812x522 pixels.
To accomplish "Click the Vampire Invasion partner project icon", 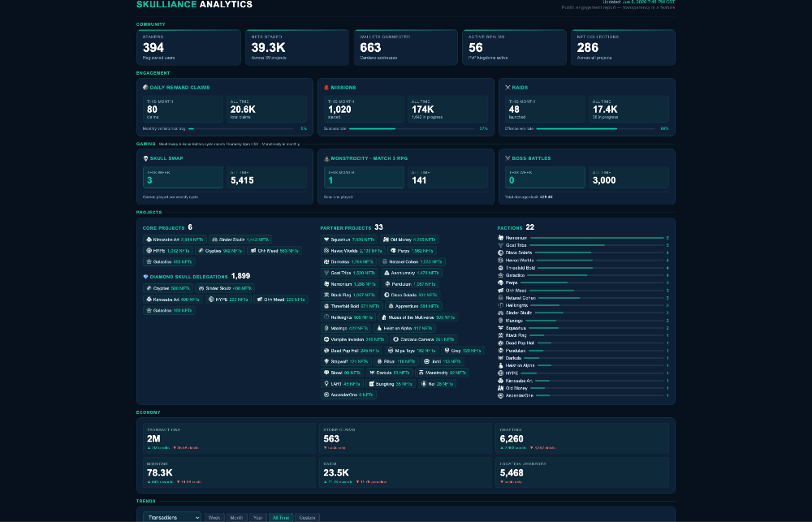I will click(x=326, y=339).
